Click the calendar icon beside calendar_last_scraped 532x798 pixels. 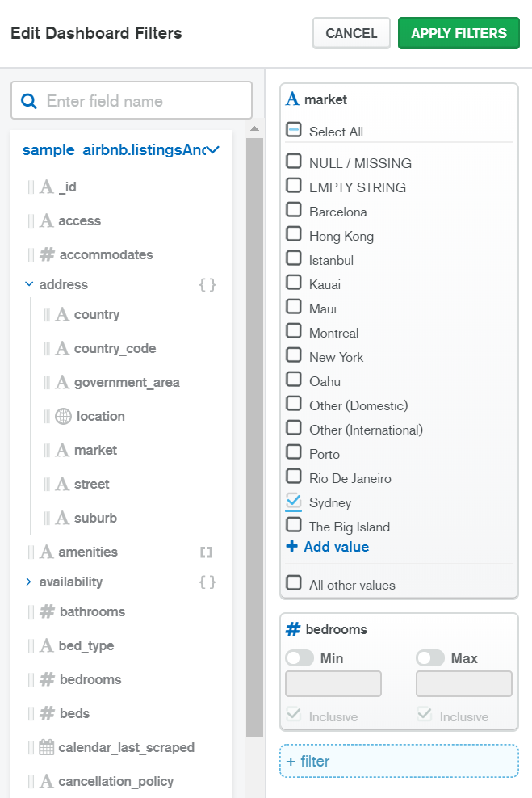[47, 747]
